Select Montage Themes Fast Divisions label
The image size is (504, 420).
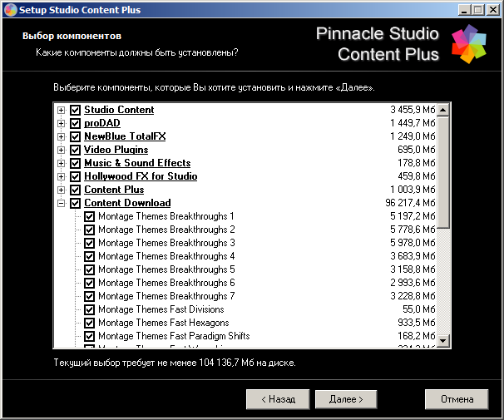point(161,309)
